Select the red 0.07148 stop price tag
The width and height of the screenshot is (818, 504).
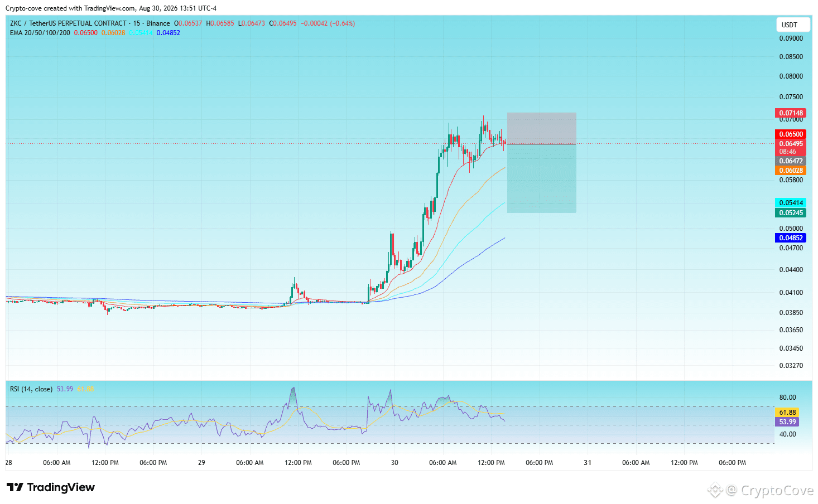coord(791,113)
